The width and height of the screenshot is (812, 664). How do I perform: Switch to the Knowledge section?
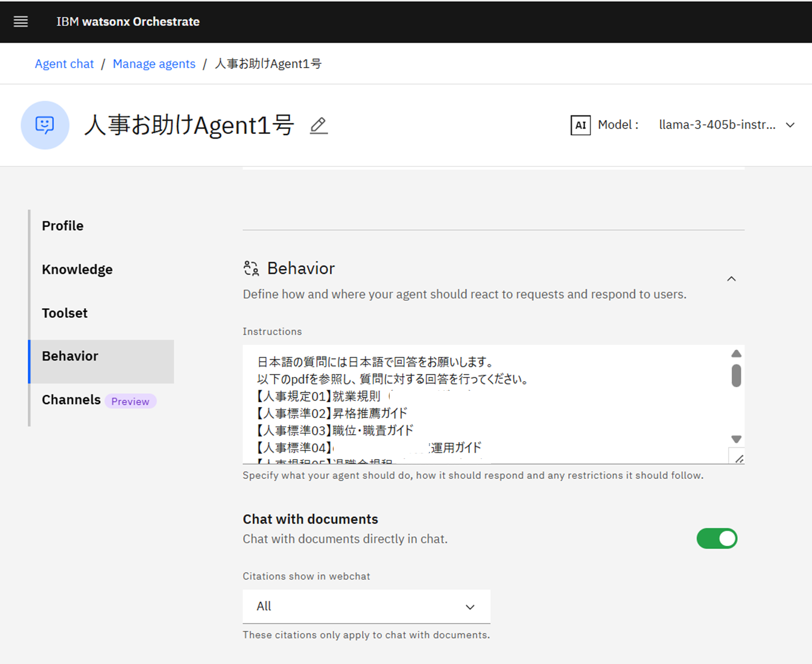point(101,270)
